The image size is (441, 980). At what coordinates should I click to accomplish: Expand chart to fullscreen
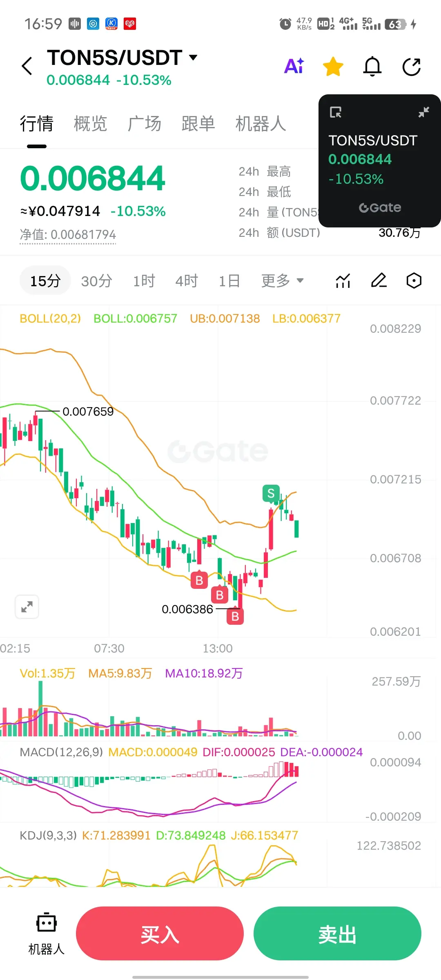(27, 607)
